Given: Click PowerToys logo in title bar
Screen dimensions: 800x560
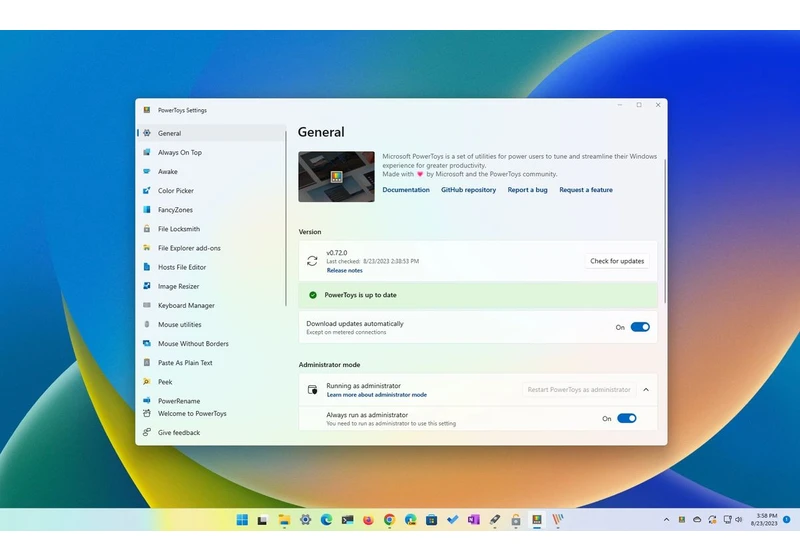Looking at the screenshot, I should [147, 110].
